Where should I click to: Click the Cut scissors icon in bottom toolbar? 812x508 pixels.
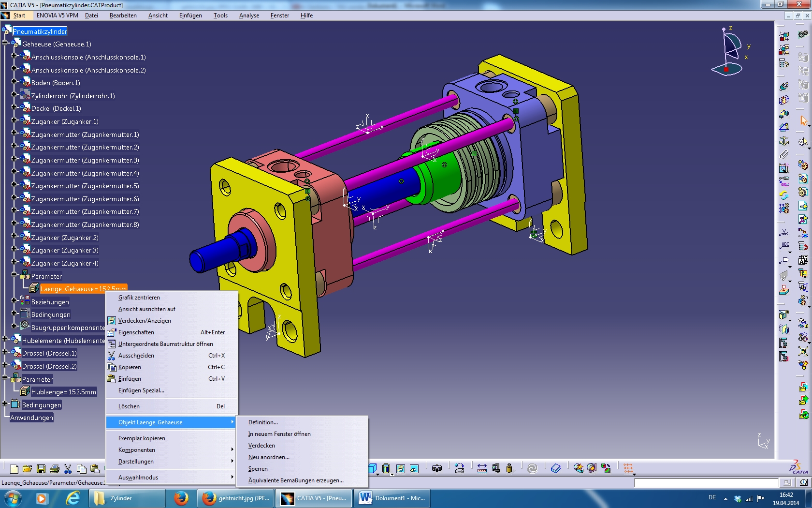[68, 469]
